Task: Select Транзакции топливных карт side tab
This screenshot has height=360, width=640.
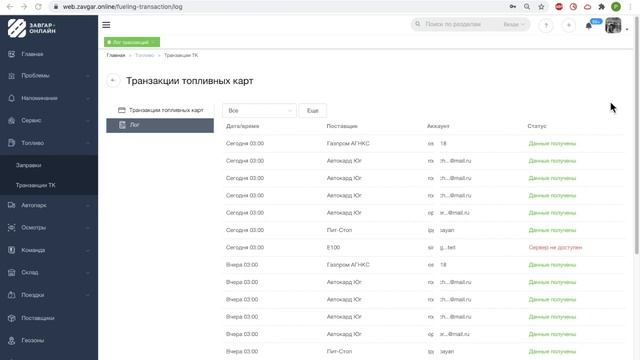Action: click(160, 110)
